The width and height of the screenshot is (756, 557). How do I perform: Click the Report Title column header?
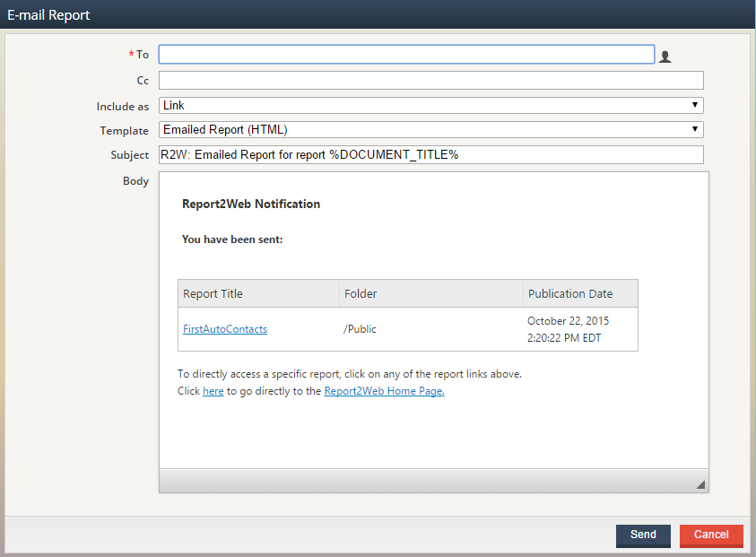(x=215, y=293)
